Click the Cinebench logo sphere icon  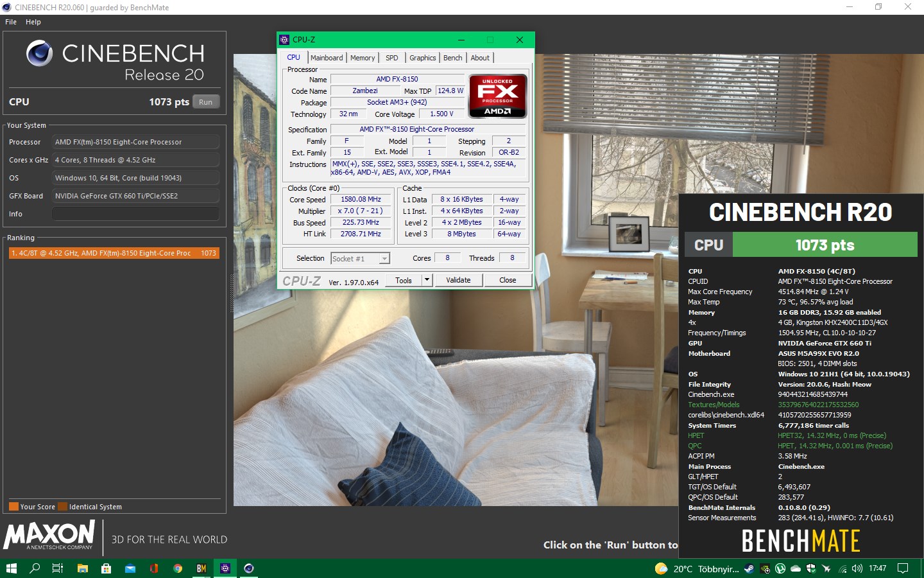pyautogui.click(x=40, y=53)
